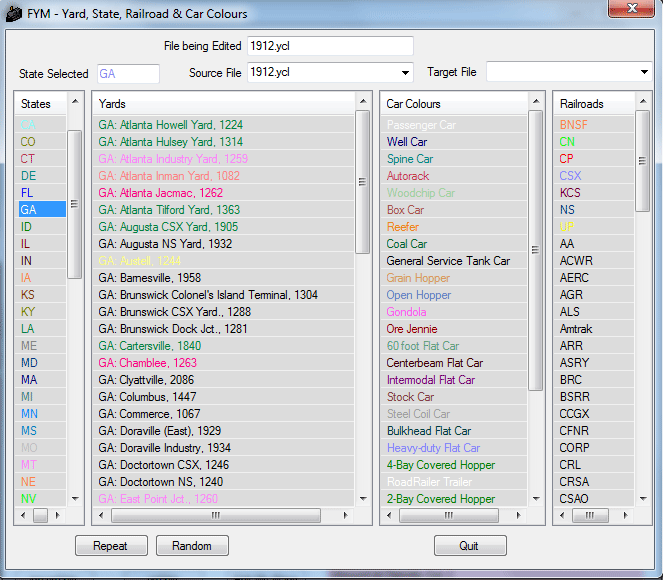Click the Yards vertical scrollbar thumb
Screen dimensions: 663x580
tap(362, 182)
